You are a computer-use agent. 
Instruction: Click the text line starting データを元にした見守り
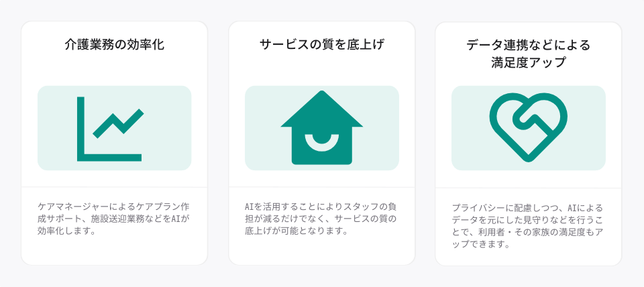(527, 220)
